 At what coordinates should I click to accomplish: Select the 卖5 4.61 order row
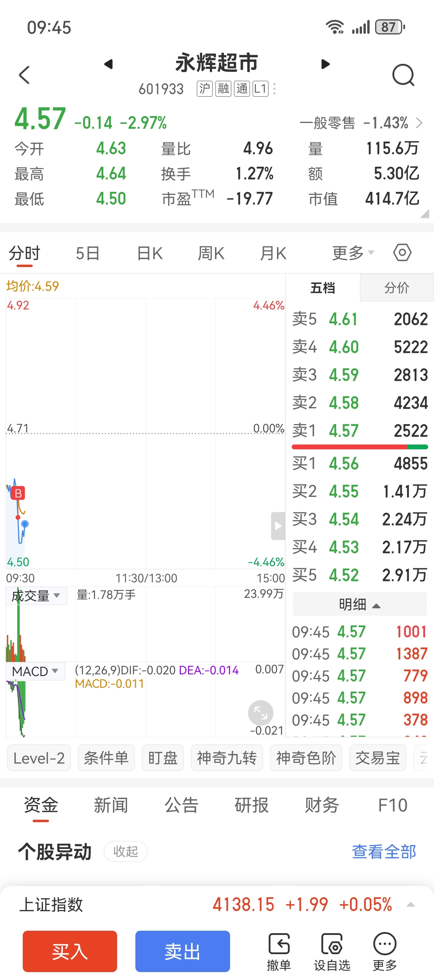click(360, 319)
